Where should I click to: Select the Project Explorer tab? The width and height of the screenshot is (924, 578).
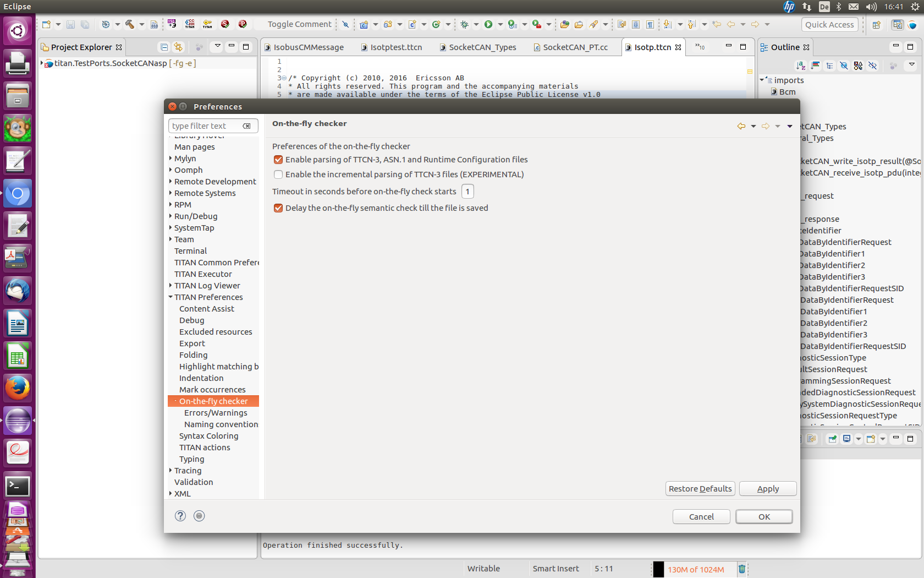(81, 47)
